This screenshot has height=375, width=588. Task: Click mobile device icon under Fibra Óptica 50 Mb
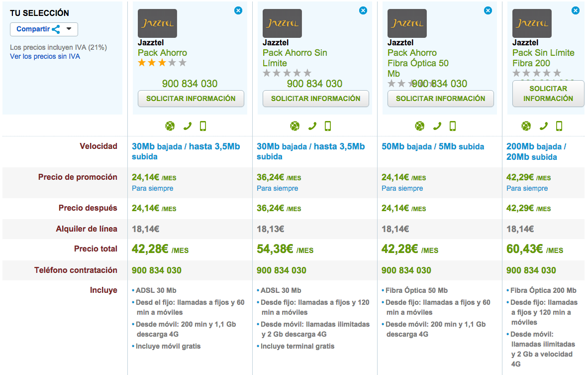[453, 126]
